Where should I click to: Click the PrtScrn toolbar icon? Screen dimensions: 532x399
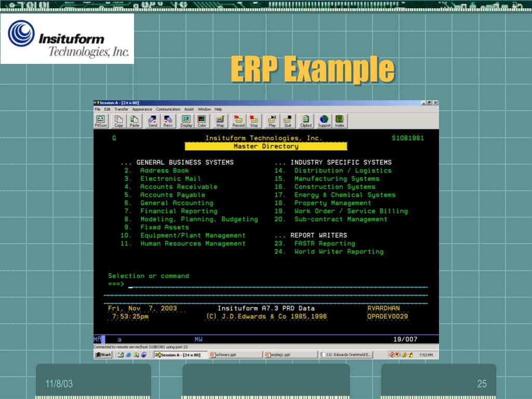[100, 121]
